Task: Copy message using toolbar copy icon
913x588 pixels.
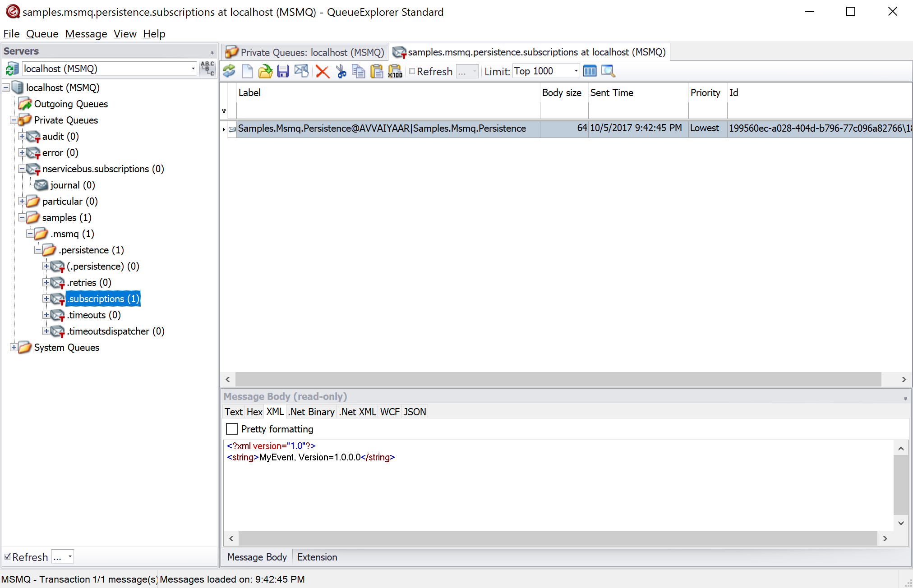Action: (x=359, y=71)
